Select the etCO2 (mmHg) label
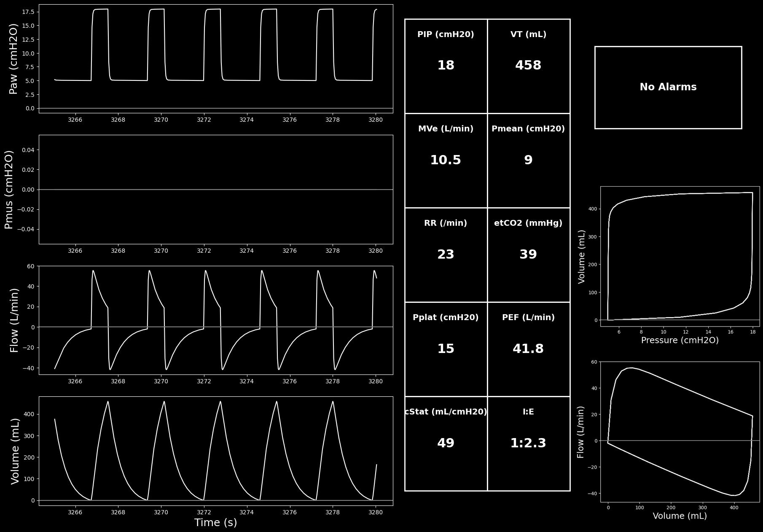The height and width of the screenshot is (532, 763). [528, 223]
